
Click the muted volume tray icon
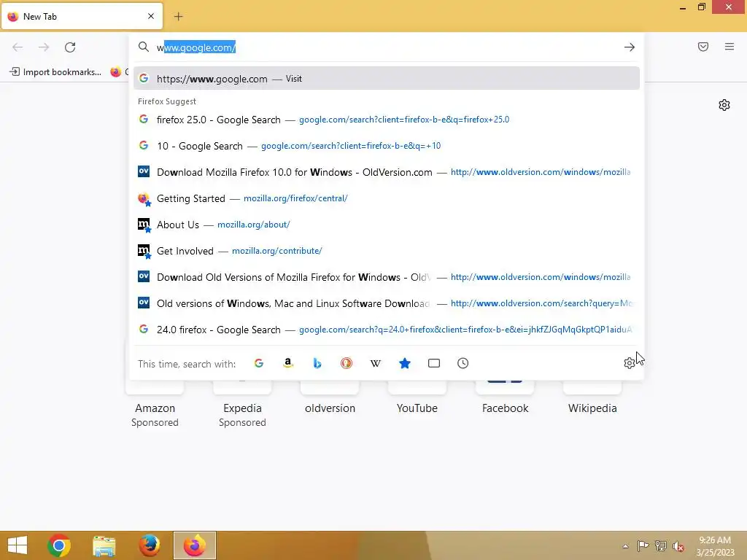click(x=678, y=546)
